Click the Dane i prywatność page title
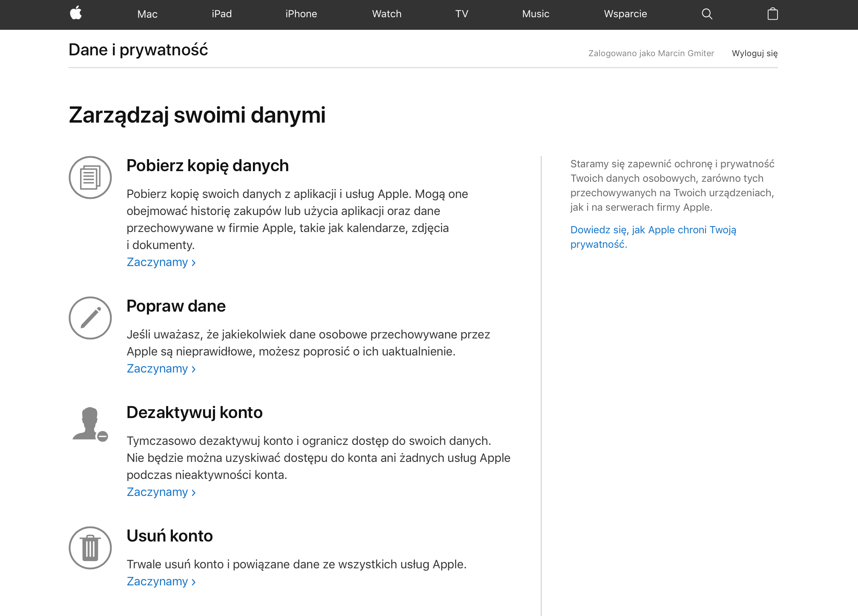 (x=138, y=50)
